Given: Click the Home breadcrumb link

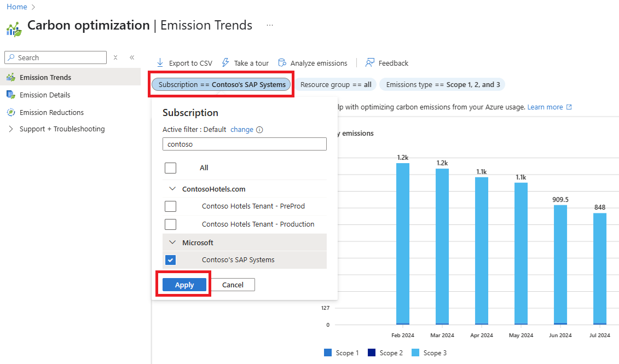Looking at the screenshot, I should pyautogui.click(x=16, y=7).
